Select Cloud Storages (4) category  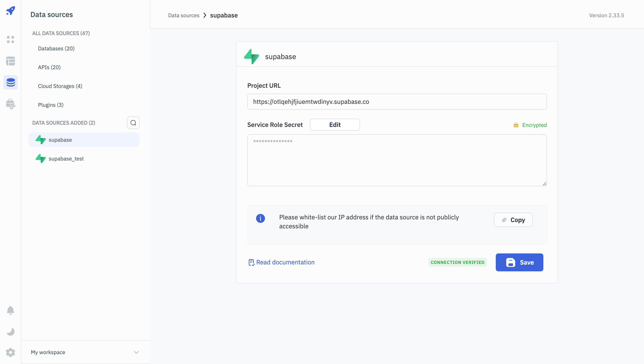[x=60, y=86]
